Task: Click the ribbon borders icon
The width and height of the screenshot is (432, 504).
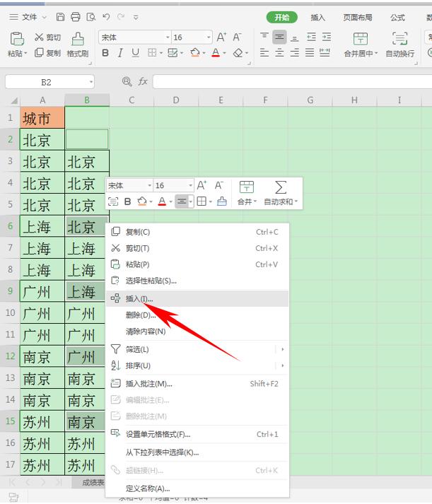Action: (x=152, y=53)
